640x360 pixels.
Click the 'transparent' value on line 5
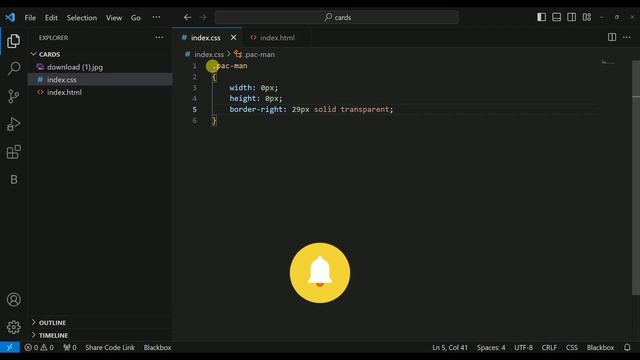[365, 109]
